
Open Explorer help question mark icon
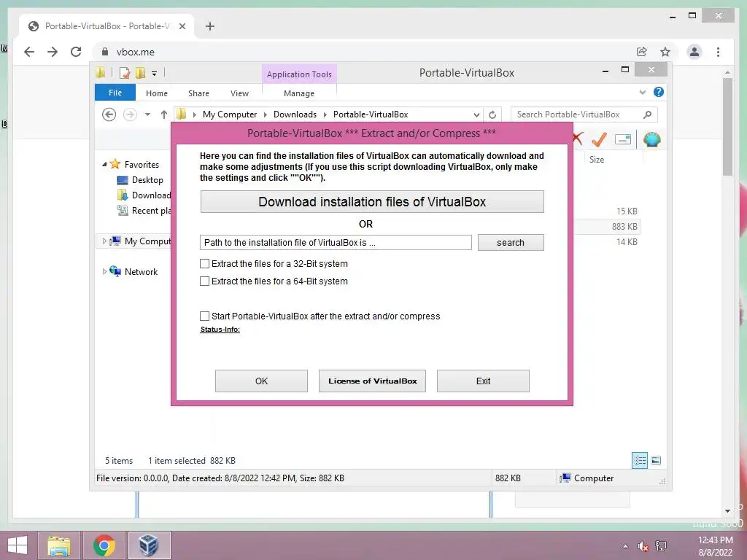coord(659,93)
